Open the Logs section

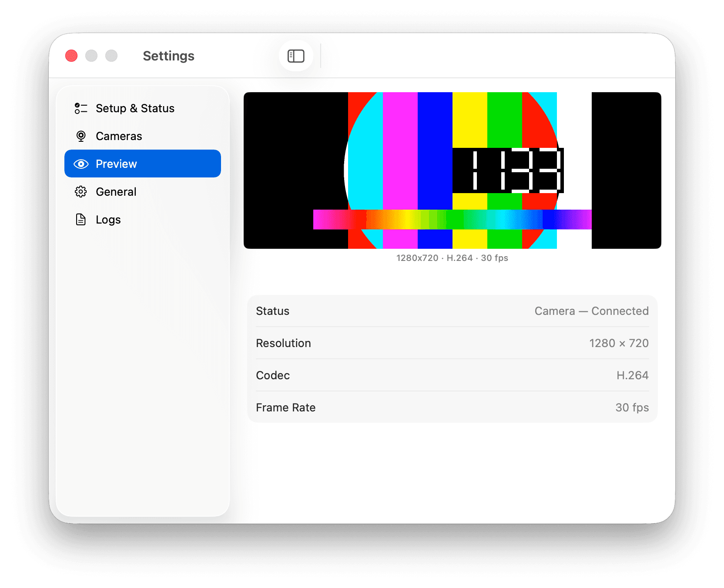tap(143, 220)
